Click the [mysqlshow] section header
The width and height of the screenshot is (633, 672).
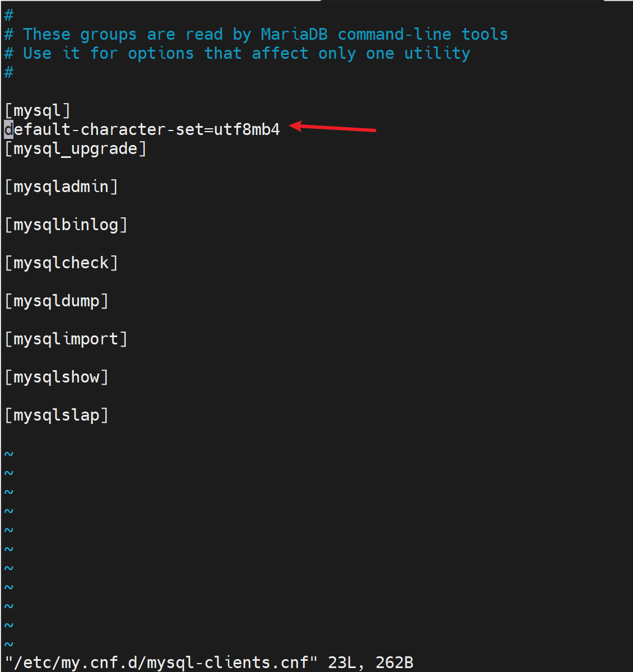pyautogui.click(x=57, y=377)
